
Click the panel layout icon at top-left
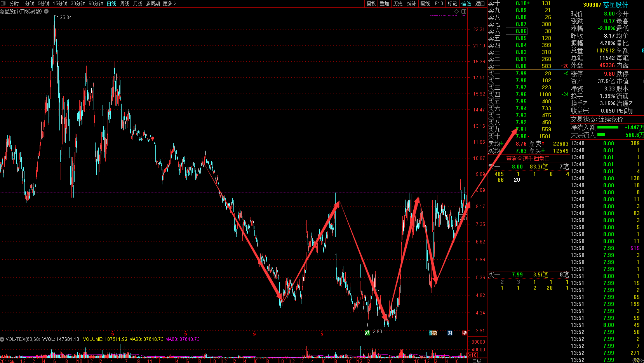(x=3, y=3)
